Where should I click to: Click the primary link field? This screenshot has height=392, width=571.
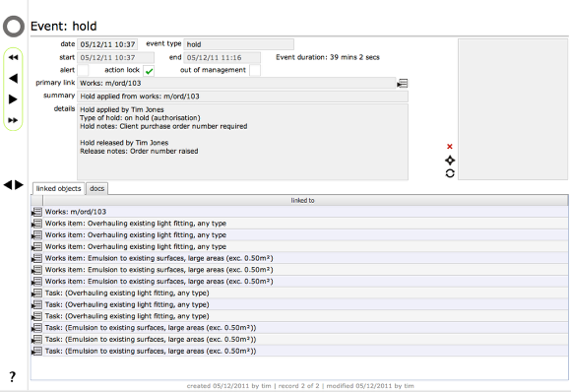click(236, 83)
